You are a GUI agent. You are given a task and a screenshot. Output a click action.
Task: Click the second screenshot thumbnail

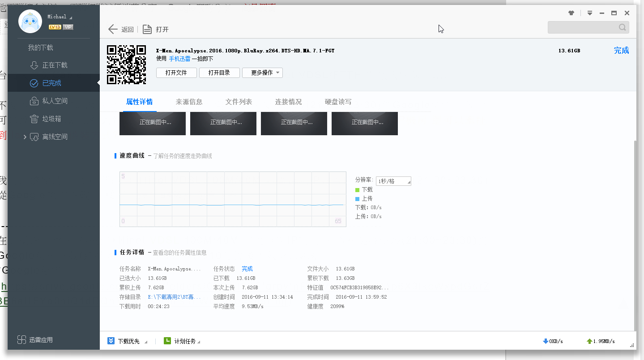tap(223, 124)
